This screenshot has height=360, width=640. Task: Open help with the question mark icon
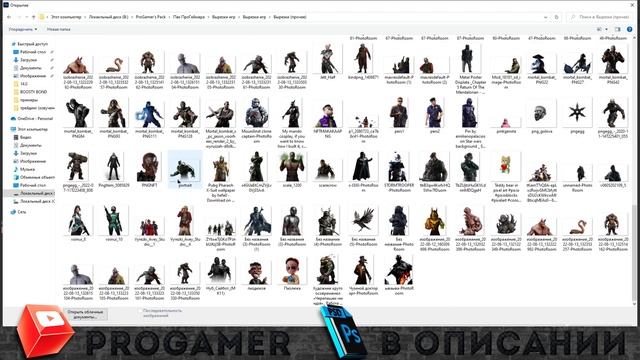click(630, 29)
